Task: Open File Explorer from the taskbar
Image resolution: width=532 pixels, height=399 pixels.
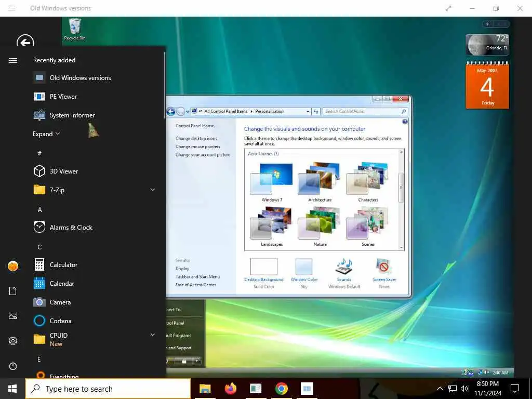Action: [x=205, y=389]
